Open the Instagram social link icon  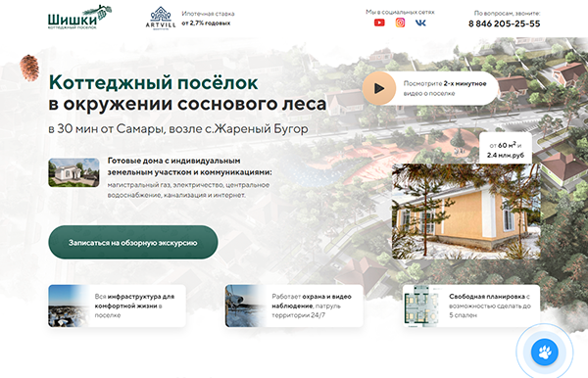tap(400, 23)
